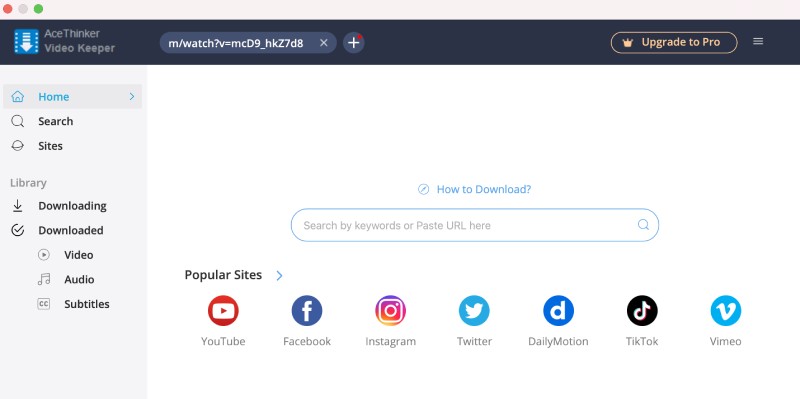Click the Audio music note icon
This screenshot has height=399, width=800.
(x=44, y=279)
